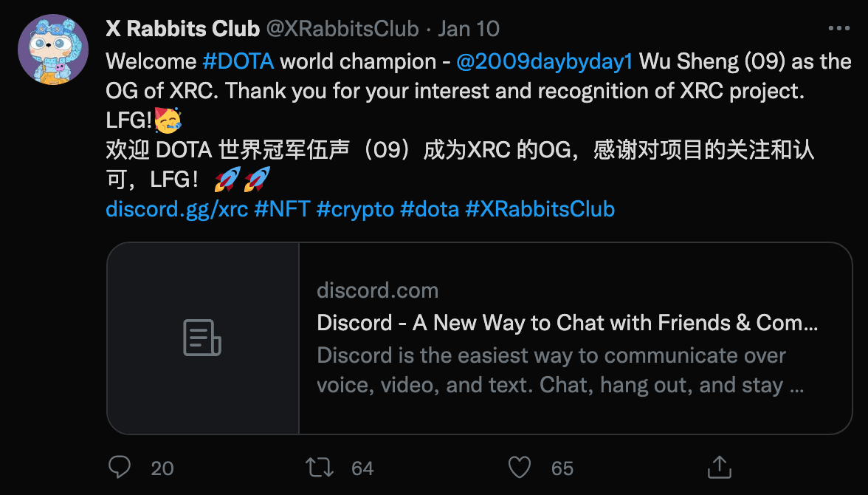Open the share tweet icon
The image size is (868, 495).
(719, 467)
